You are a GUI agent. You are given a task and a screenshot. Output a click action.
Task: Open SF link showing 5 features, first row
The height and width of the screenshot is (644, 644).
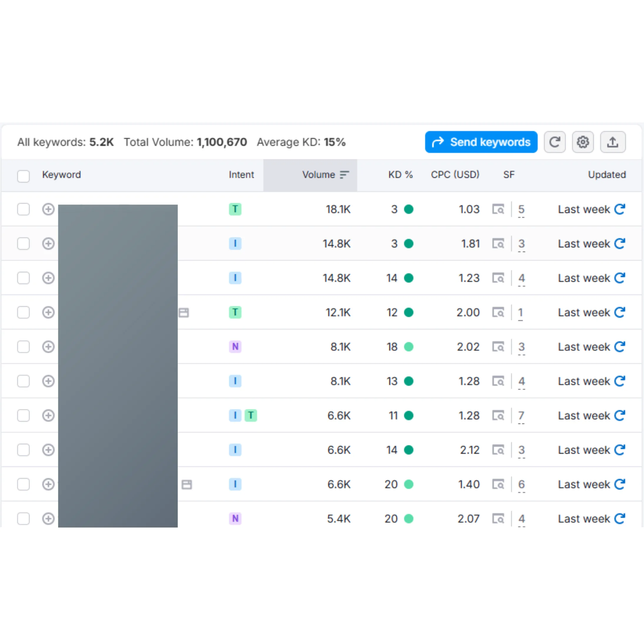[x=521, y=209]
